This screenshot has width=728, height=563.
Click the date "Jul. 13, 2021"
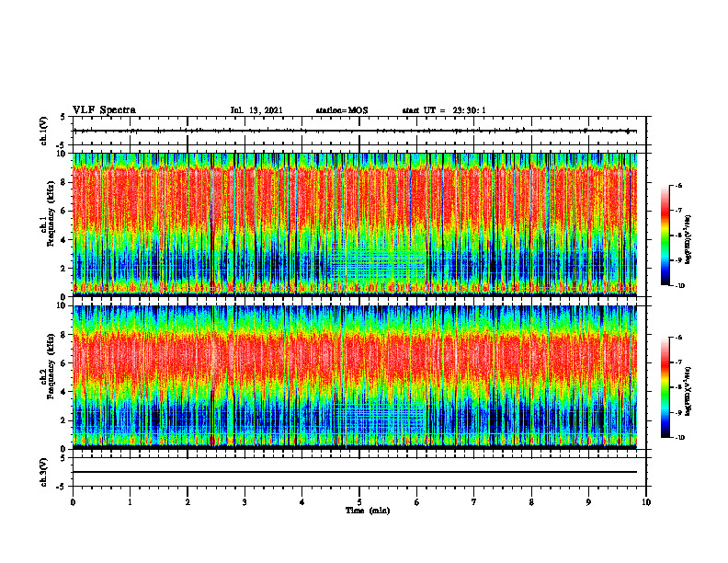coord(256,110)
